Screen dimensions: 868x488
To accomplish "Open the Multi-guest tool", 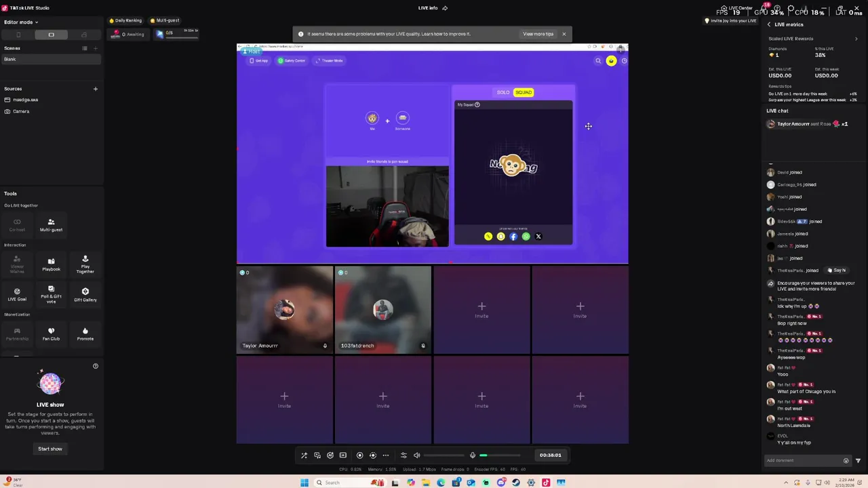I will [x=51, y=225].
